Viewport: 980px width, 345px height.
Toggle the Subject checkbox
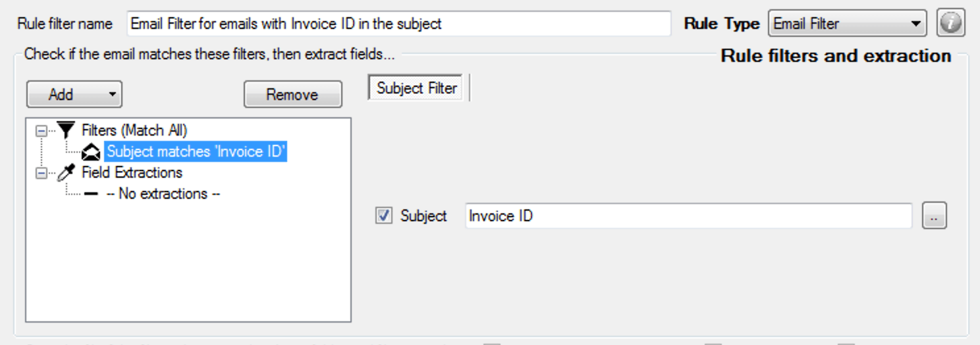(383, 215)
